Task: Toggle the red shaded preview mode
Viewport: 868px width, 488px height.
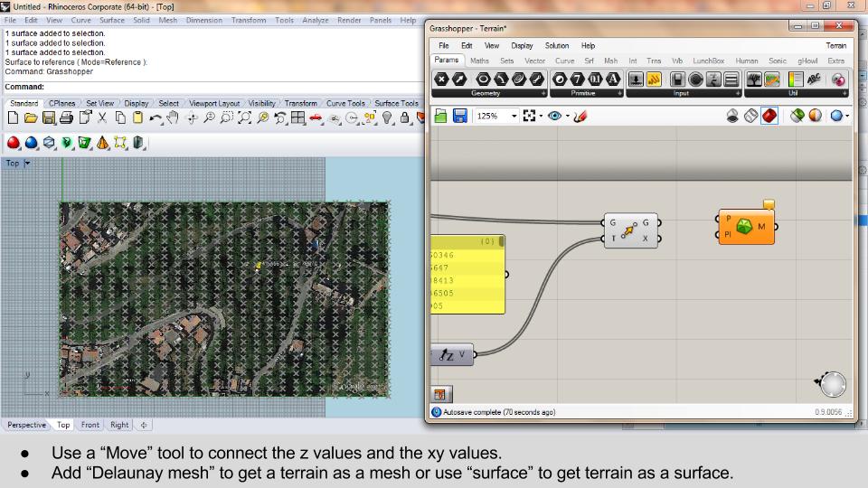Action: 769,116
